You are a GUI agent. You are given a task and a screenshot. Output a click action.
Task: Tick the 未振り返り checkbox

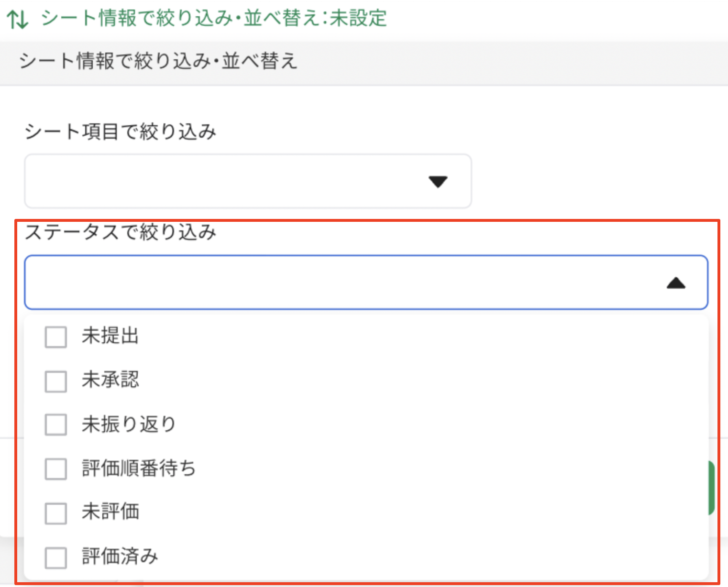click(x=56, y=424)
